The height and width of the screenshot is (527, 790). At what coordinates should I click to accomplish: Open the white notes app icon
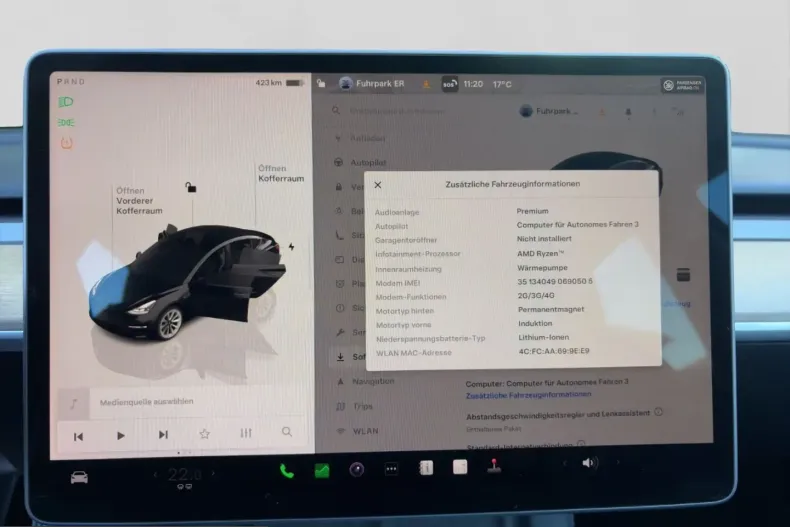pos(460,467)
